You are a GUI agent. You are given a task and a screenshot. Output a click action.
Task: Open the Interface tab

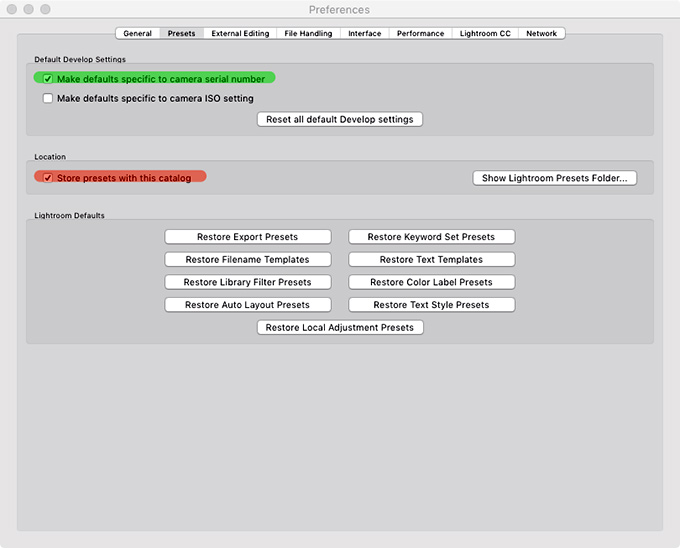click(365, 33)
